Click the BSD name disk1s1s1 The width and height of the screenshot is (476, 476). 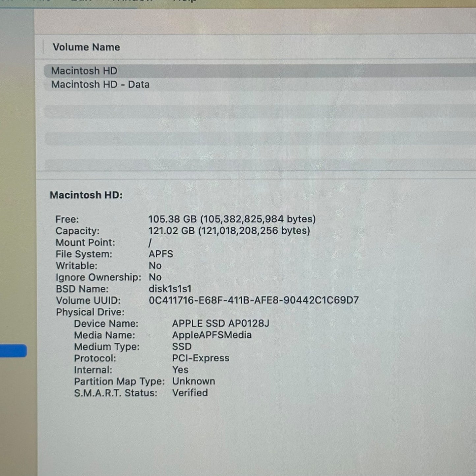click(x=170, y=289)
